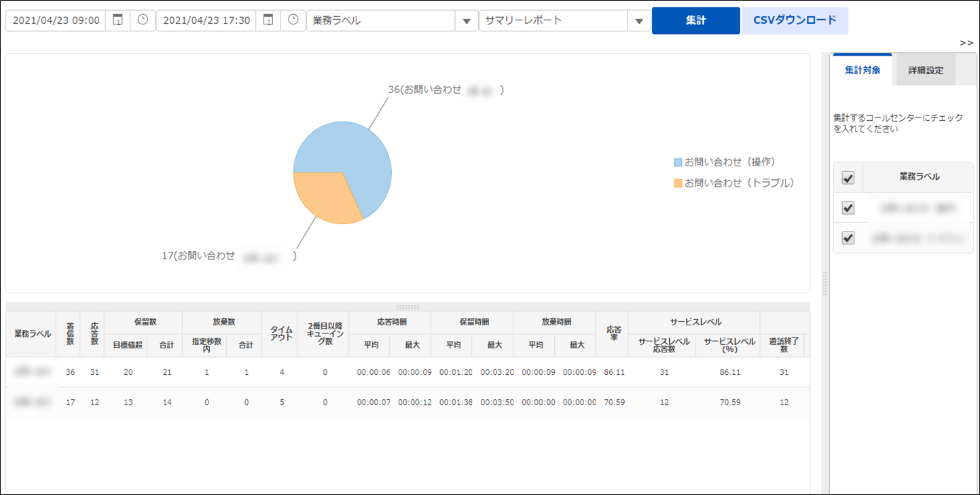Switch to the 詳細設定 tab
980x495 pixels.
[926, 70]
